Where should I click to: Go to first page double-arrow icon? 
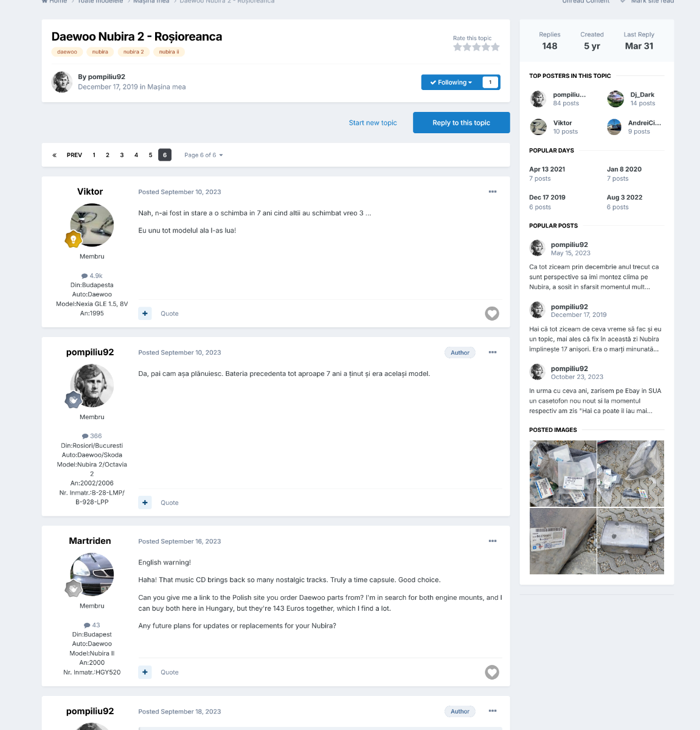[x=54, y=155]
